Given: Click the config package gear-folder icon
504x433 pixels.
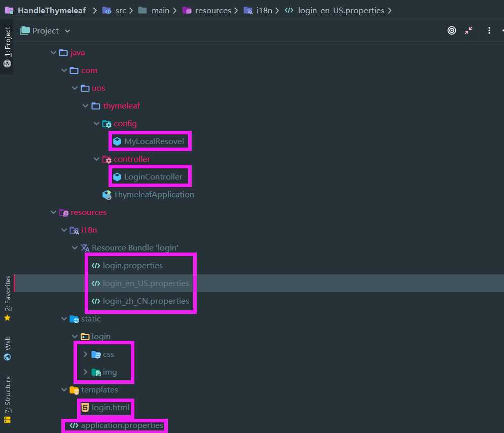Looking at the screenshot, I should [x=106, y=124].
